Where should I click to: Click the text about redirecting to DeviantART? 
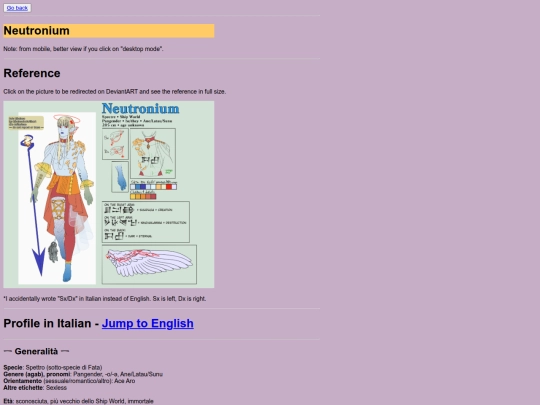(115, 92)
